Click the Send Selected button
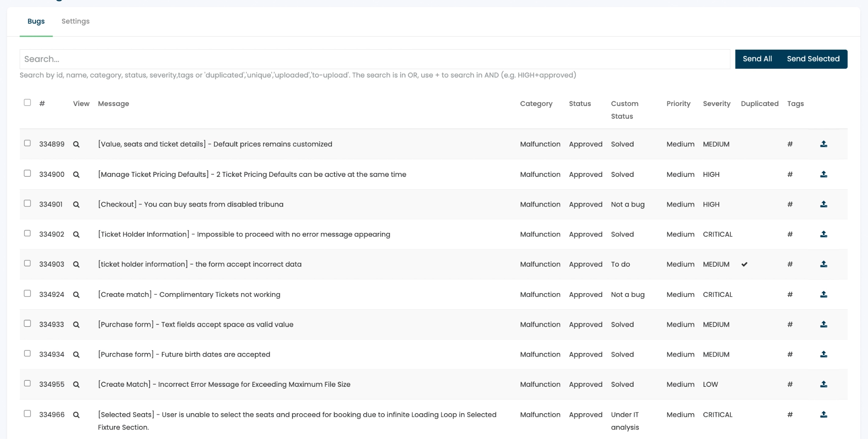 [x=813, y=59]
